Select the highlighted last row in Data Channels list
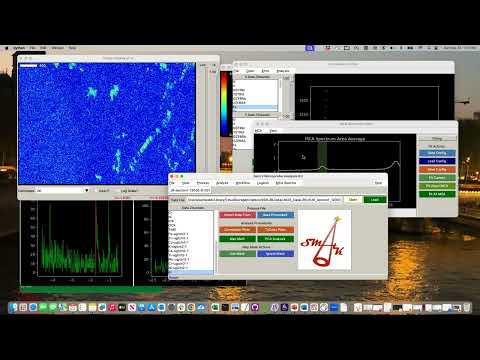Viewport: 480px width, 360px height. click(x=191, y=272)
